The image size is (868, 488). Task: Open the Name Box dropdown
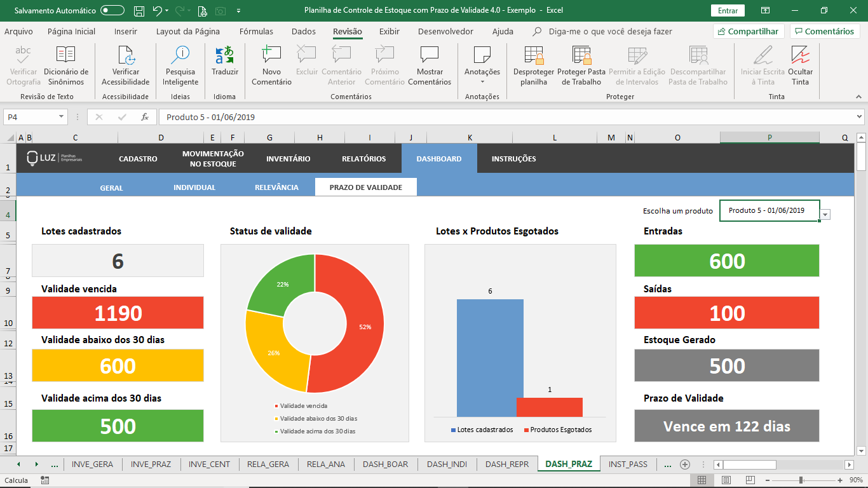[62, 117]
